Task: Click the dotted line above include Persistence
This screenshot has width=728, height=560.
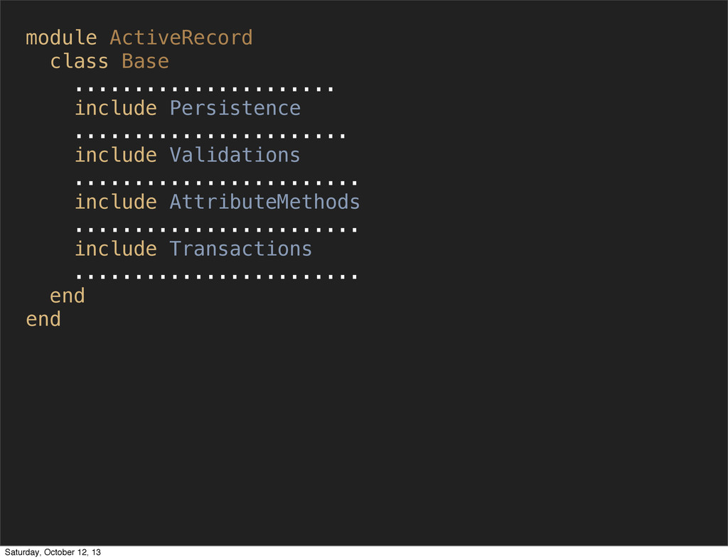Action: point(204,88)
